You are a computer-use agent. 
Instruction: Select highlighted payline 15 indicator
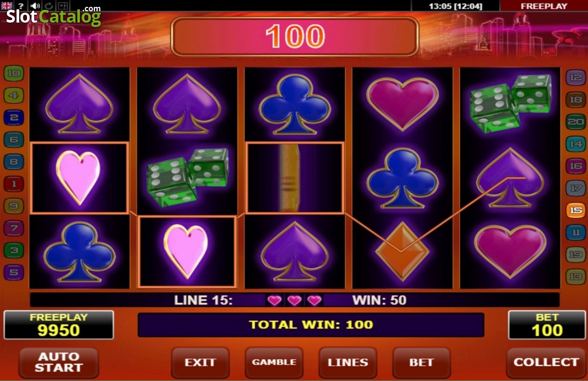575,210
